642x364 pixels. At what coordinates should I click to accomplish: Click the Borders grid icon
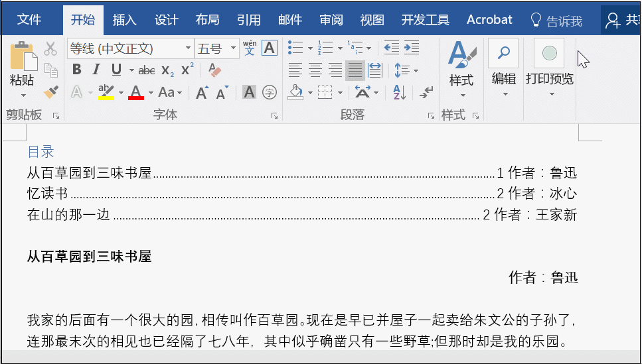pos(325,92)
